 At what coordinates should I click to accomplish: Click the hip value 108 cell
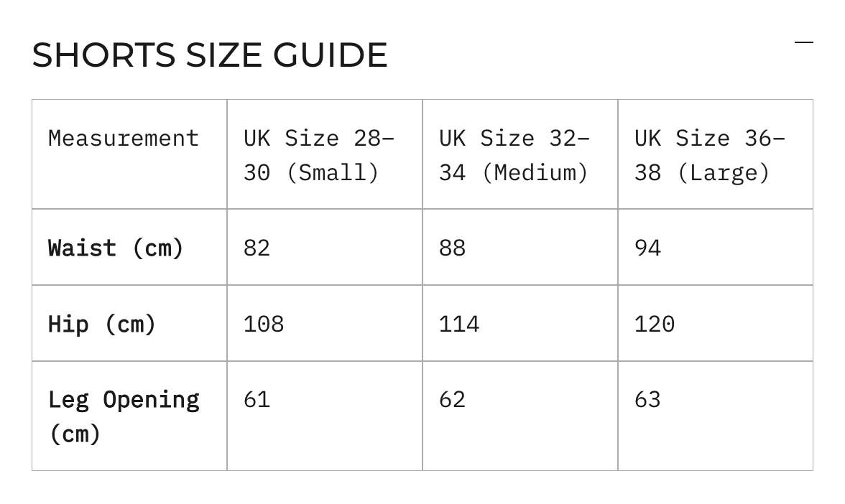point(325,323)
